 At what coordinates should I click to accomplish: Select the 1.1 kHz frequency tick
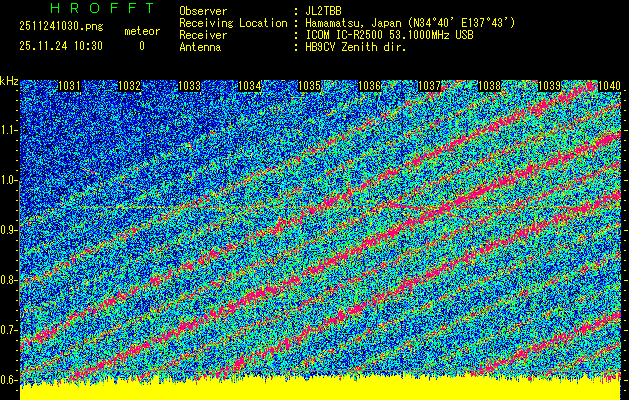(x=9, y=130)
